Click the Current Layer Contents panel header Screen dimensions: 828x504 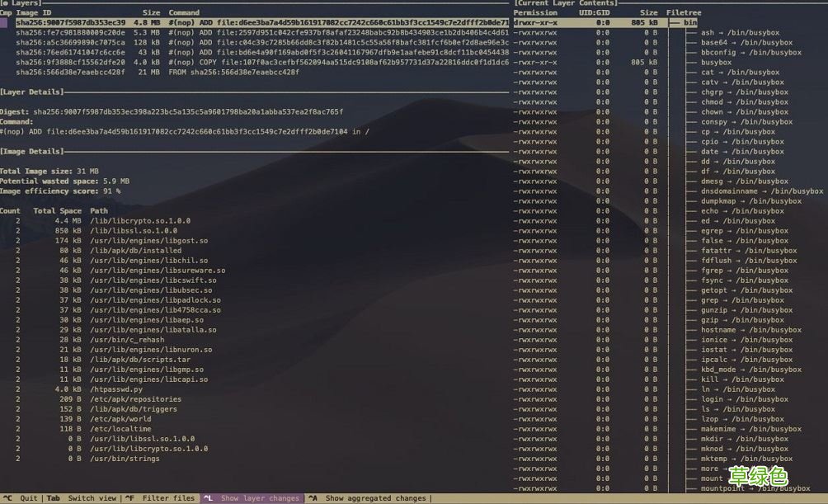click(x=566, y=3)
